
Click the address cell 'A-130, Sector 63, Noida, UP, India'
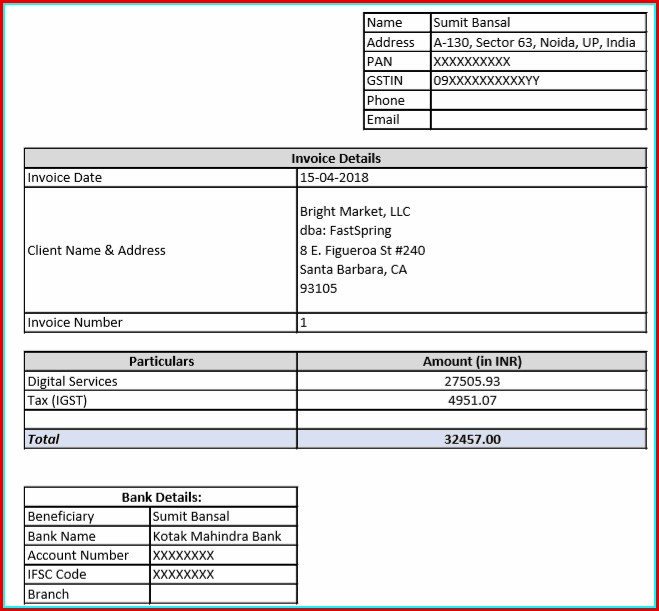point(538,42)
